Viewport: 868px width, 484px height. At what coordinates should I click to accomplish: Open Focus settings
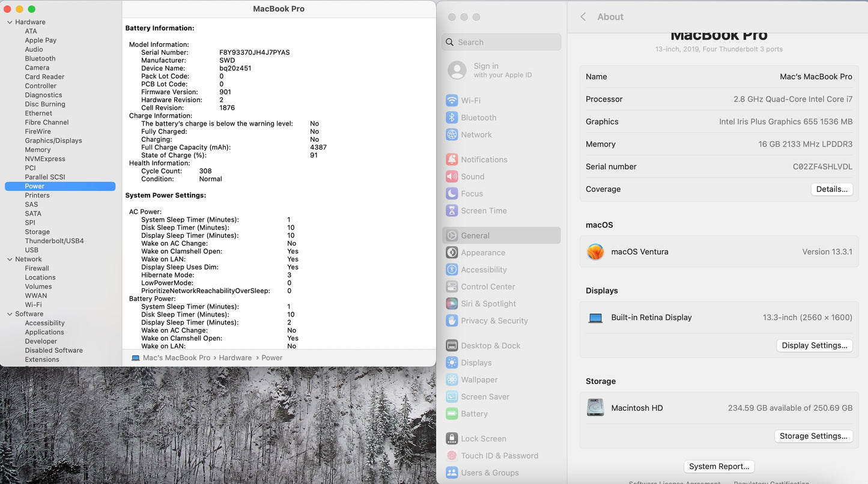470,193
